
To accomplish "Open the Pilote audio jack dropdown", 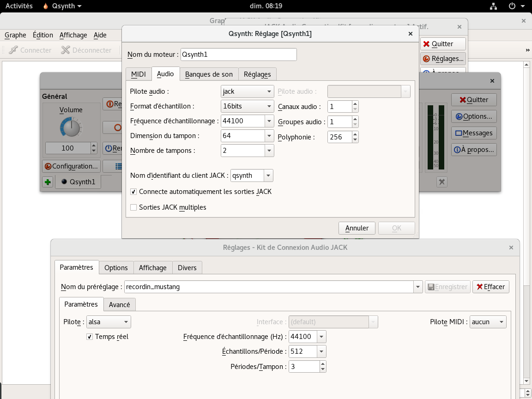I will [x=247, y=91].
